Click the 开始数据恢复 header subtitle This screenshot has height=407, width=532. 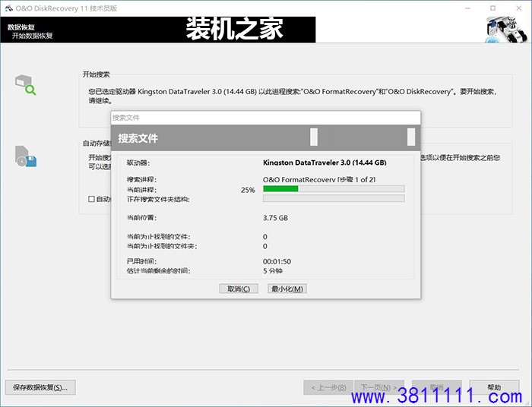point(32,36)
